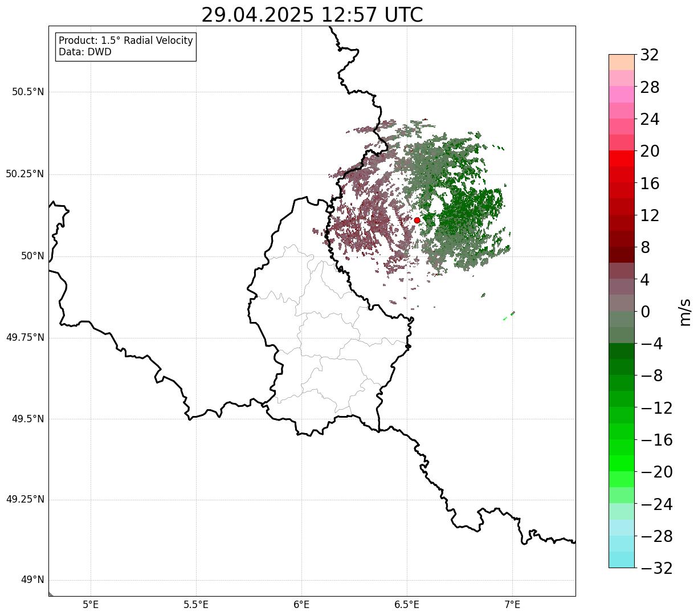698x616 pixels.
Task: Click the latitude label '49.25°N'
Action: [25, 500]
